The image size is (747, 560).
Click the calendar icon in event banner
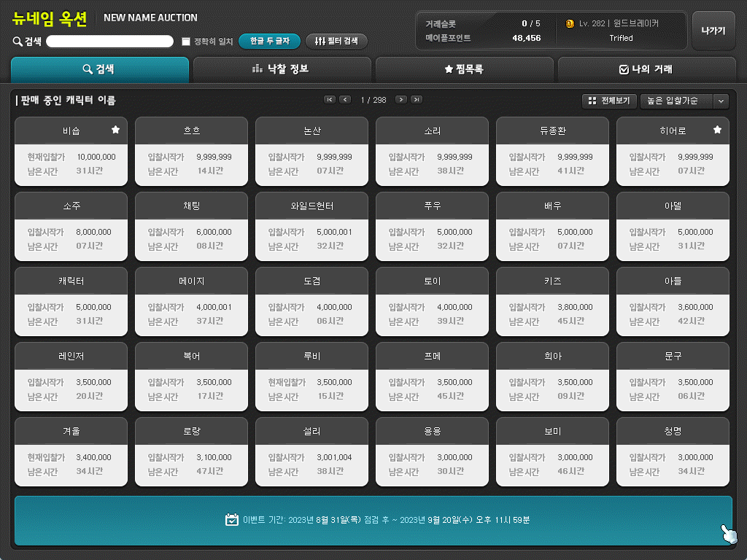[232, 520]
